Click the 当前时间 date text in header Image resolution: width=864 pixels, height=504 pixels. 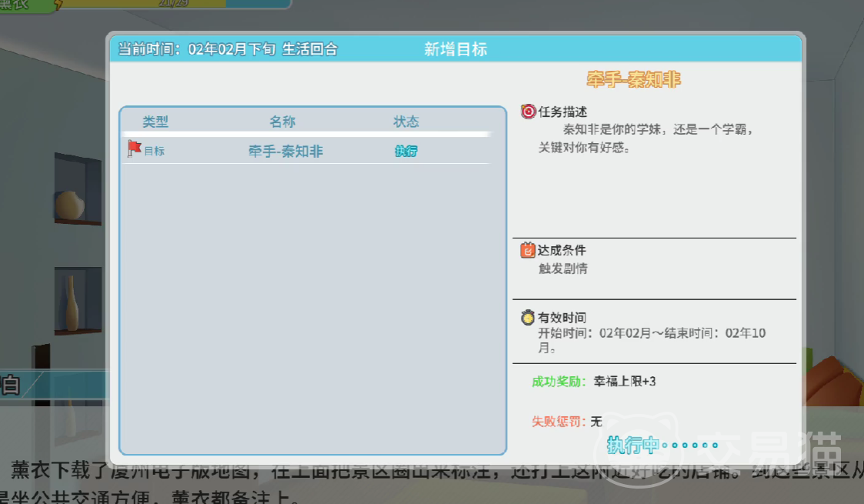pos(227,49)
